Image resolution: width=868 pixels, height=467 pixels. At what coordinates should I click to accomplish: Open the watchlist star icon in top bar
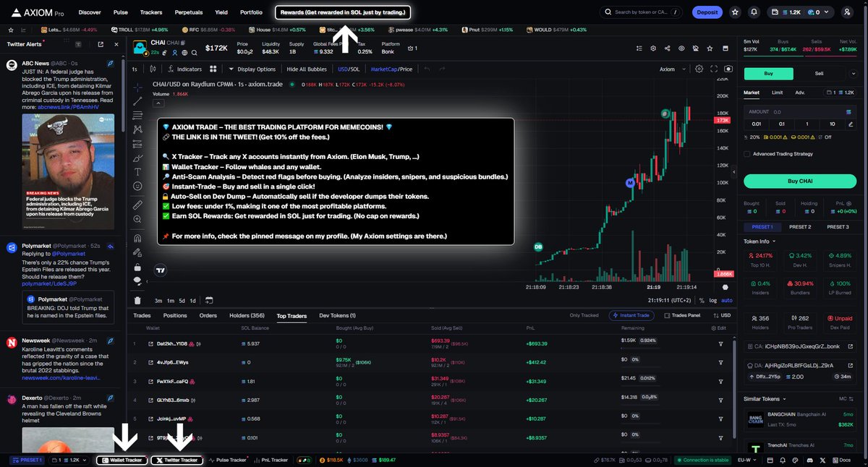pos(735,12)
